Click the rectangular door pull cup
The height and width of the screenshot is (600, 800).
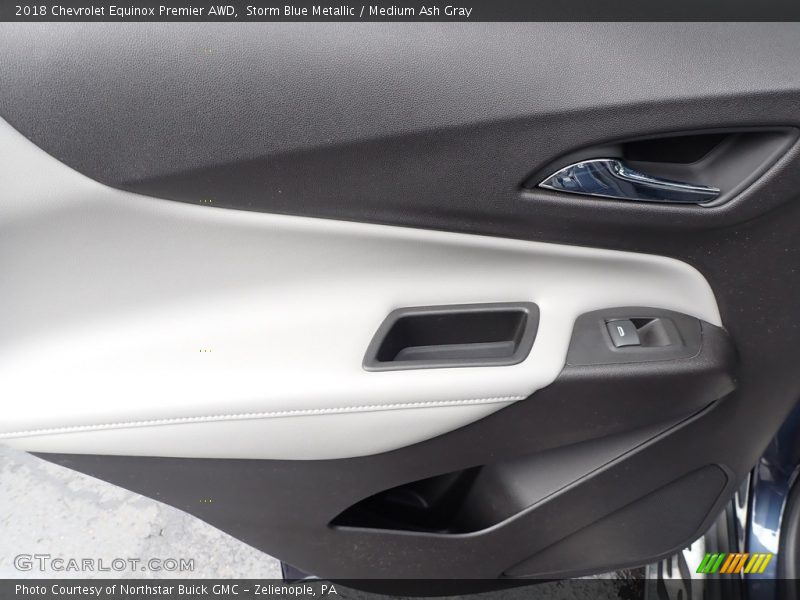coord(452,336)
